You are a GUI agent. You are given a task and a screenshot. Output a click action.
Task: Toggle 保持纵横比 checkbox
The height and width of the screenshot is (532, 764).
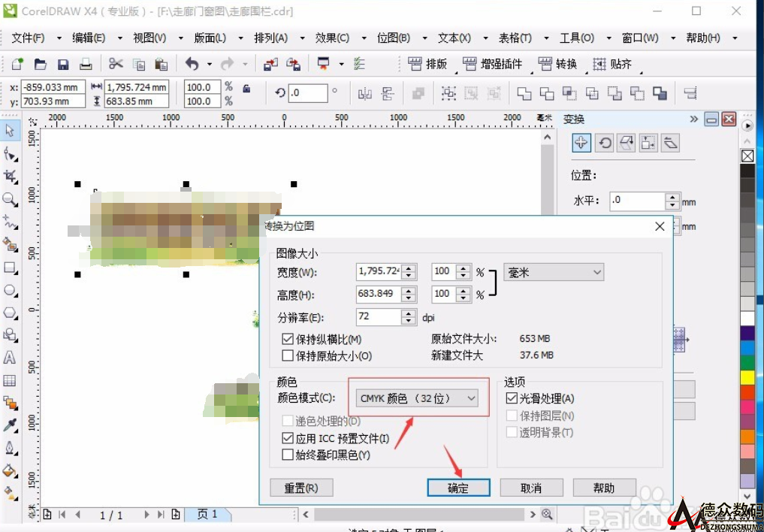[287, 339]
